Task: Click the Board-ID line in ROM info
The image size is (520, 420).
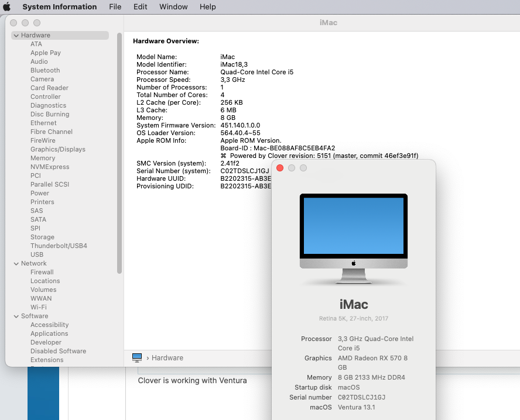Action: click(278, 149)
